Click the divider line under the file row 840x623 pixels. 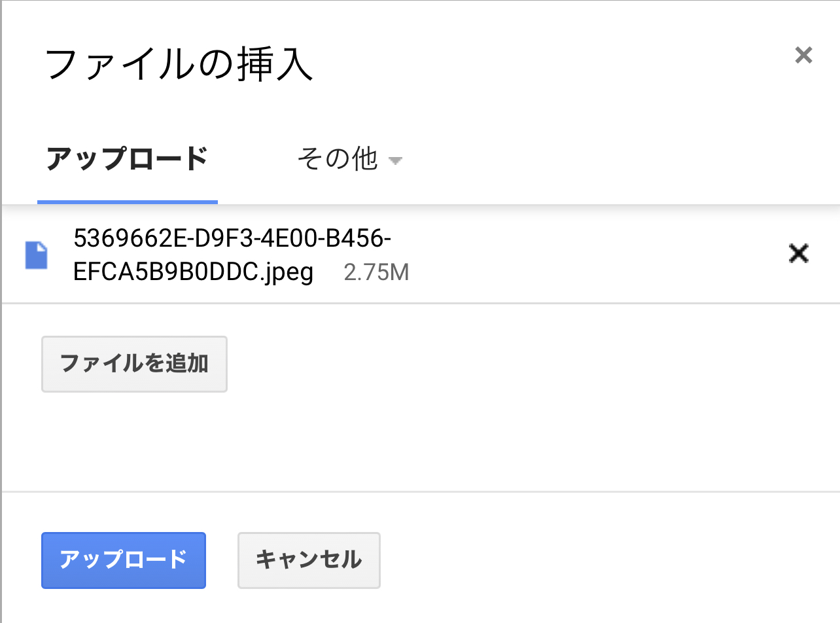point(419,303)
